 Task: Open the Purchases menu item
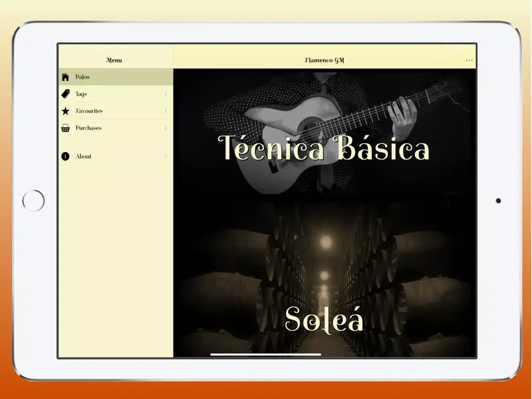click(116, 128)
